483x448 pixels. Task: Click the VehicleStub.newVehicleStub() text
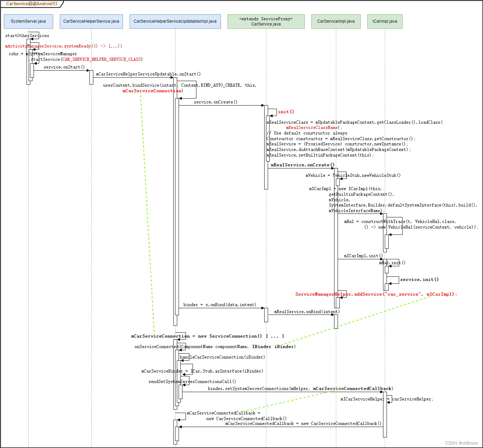coord(367,175)
